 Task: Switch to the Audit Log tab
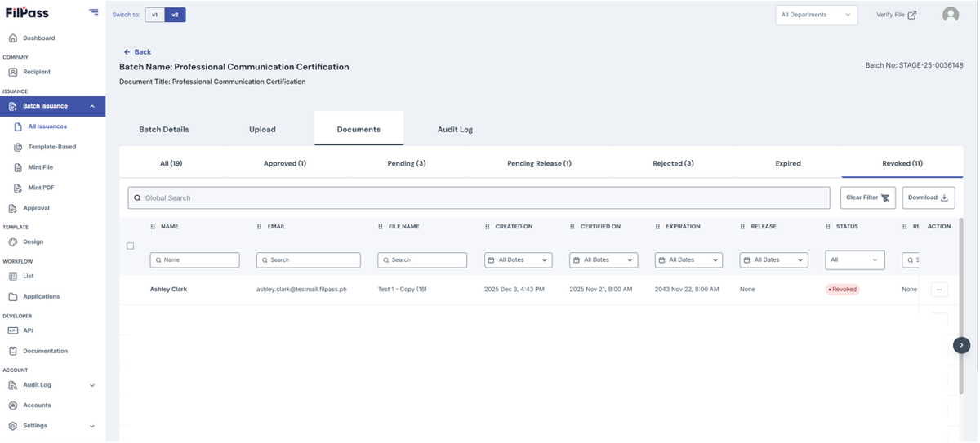(x=455, y=129)
